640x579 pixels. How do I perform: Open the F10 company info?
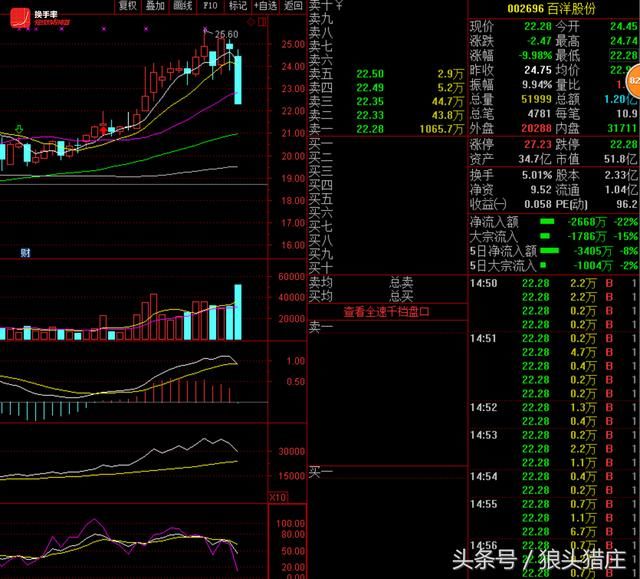tap(210, 6)
